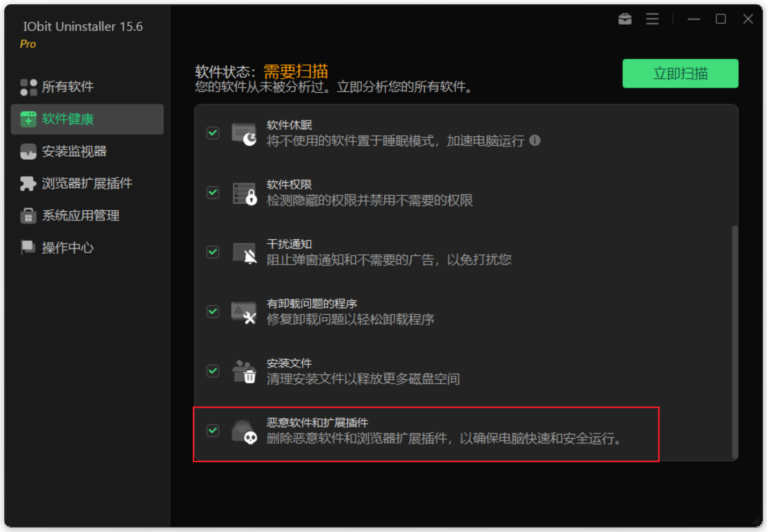767x532 pixels.
Task: Click the 软件休眠 title text
Action: pyautogui.click(x=289, y=125)
